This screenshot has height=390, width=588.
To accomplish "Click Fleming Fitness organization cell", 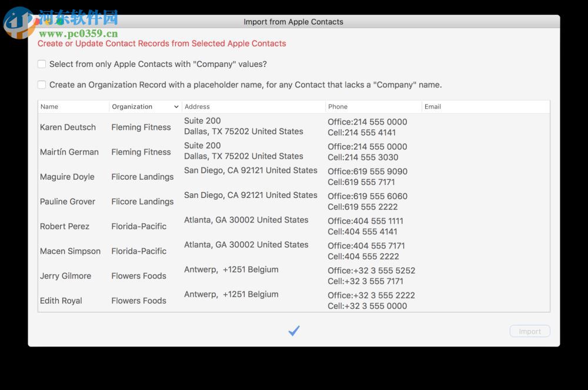I will [x=141, y=127].
